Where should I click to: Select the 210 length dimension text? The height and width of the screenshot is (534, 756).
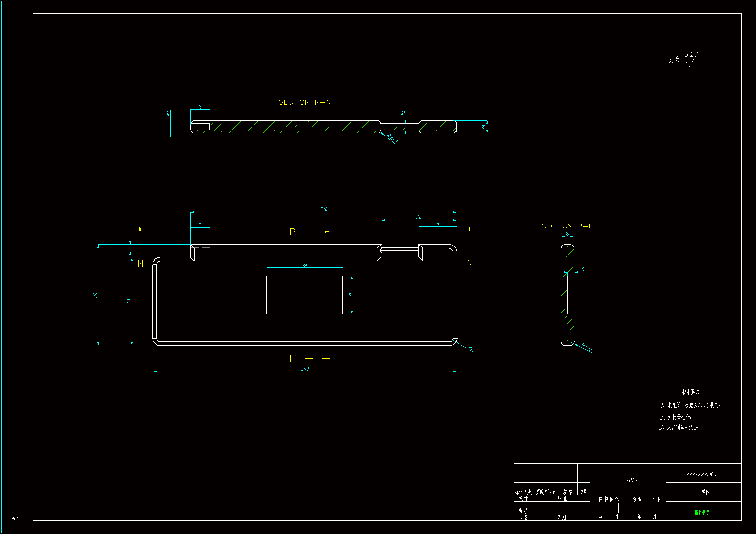pyautogui.click(x=324, y=209)
